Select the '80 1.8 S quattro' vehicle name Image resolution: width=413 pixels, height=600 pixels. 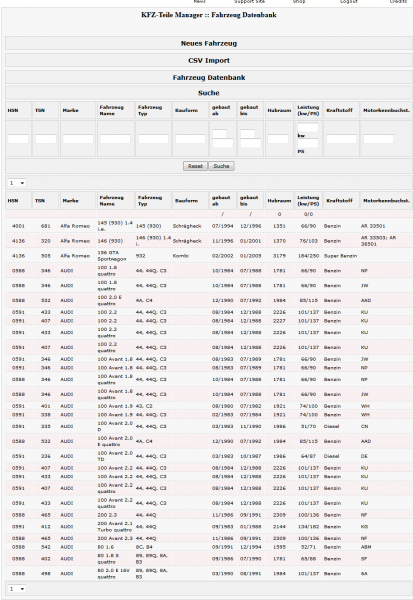109,559
